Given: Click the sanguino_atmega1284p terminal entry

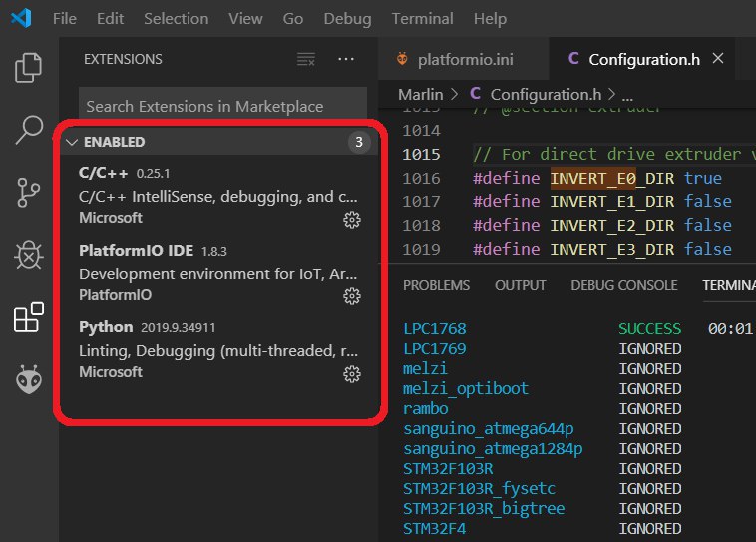Looking at the screenshot, I should pos(493,449).
